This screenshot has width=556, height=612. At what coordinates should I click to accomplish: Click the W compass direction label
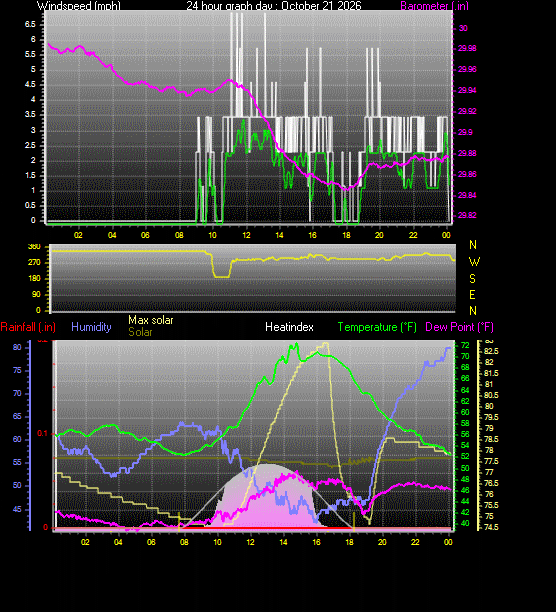[x=474, y=262]
